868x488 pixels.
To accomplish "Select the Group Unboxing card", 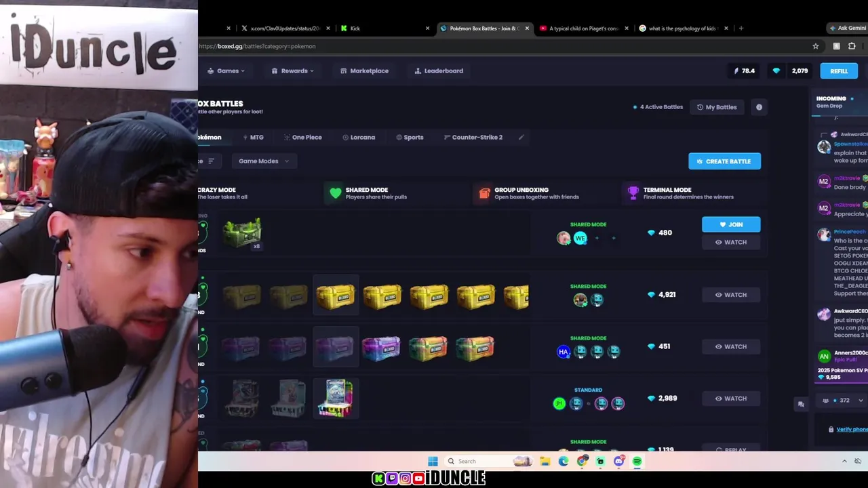I will click(x=546, y=193).
